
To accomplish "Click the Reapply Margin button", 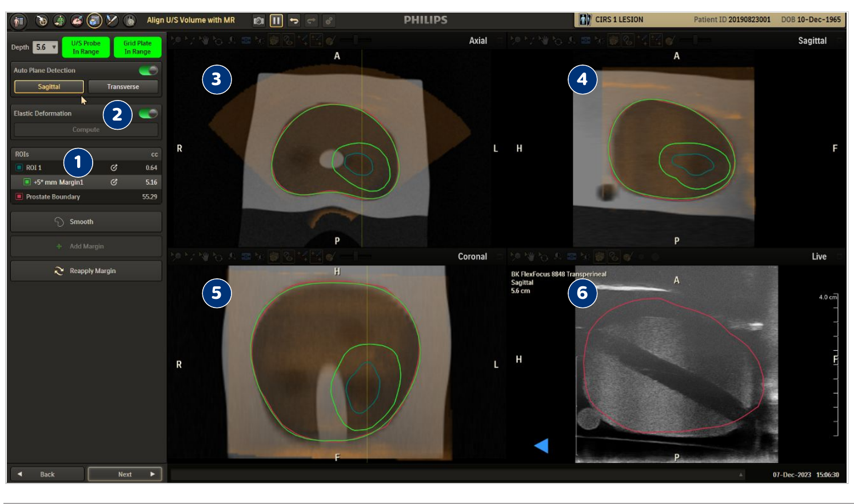I will pyautogui.click(x=86, y=271).
